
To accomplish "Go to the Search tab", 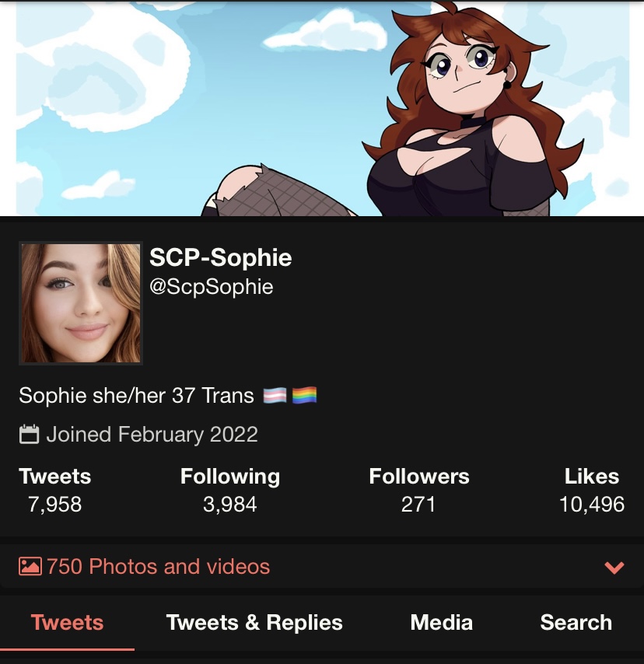I will pos(576,623).
